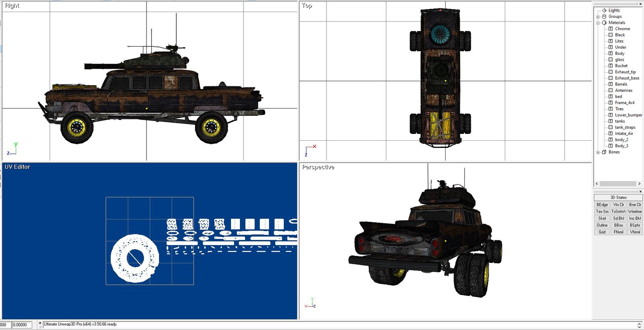Click the texture icon beside Chrome material
This screenshot has width=644, height=330.
click(x=611, y=29)
